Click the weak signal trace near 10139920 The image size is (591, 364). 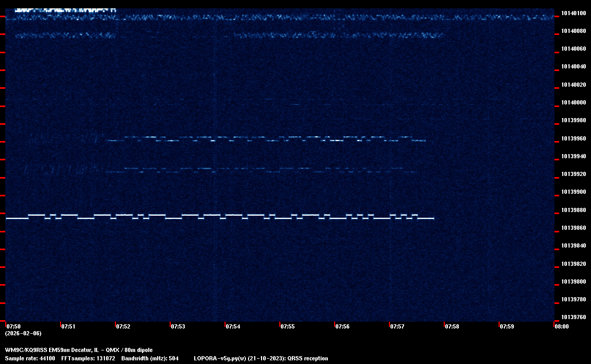pos(261,170)
